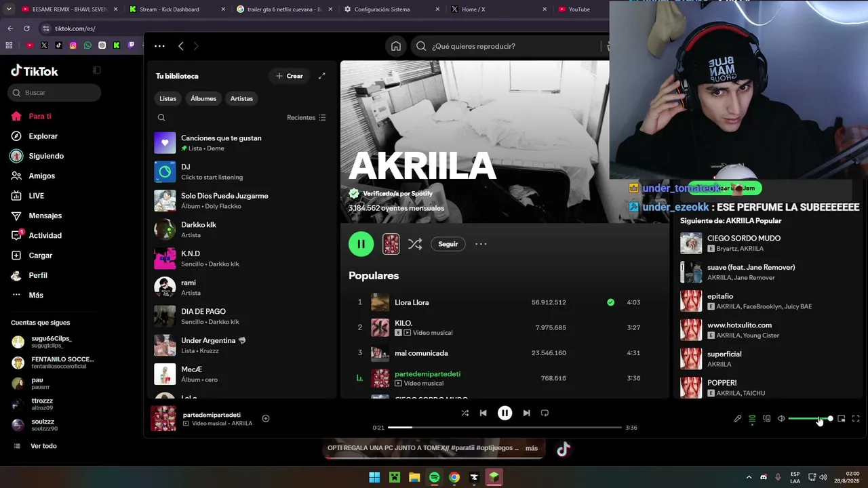This screenshot has height=488, width=868.
Task: Open File Explorer from taskbar
Action: coord(414,478)
